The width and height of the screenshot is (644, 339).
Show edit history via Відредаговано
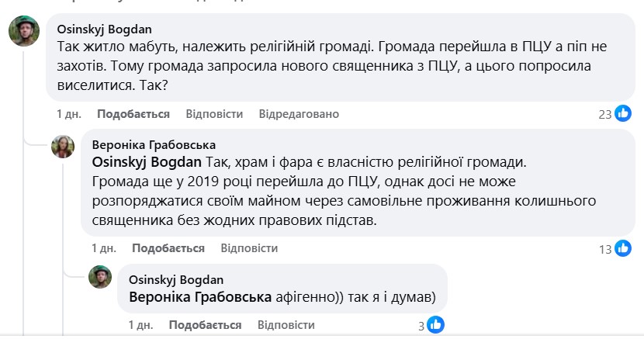(299, 114)
